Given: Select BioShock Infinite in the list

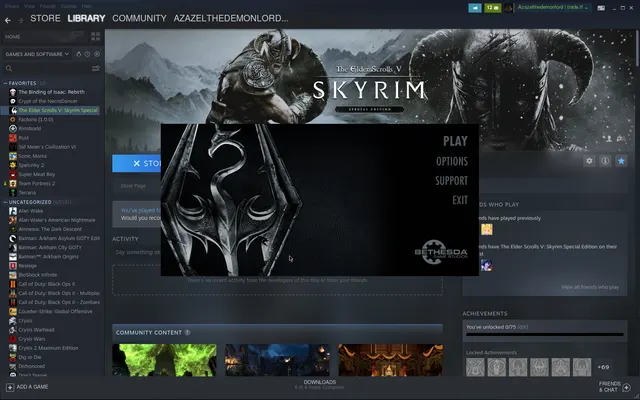Looking at the screenshot, I should pos(38,275).
